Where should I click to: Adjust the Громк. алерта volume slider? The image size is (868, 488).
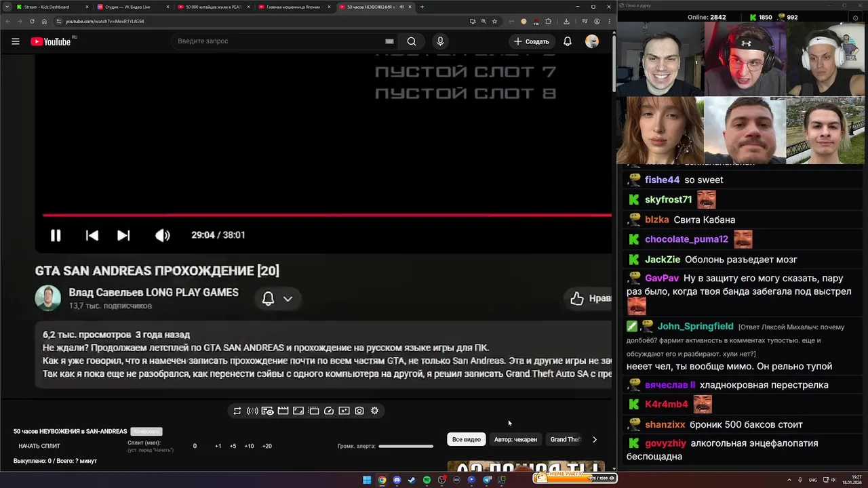[x=406, y=446]
